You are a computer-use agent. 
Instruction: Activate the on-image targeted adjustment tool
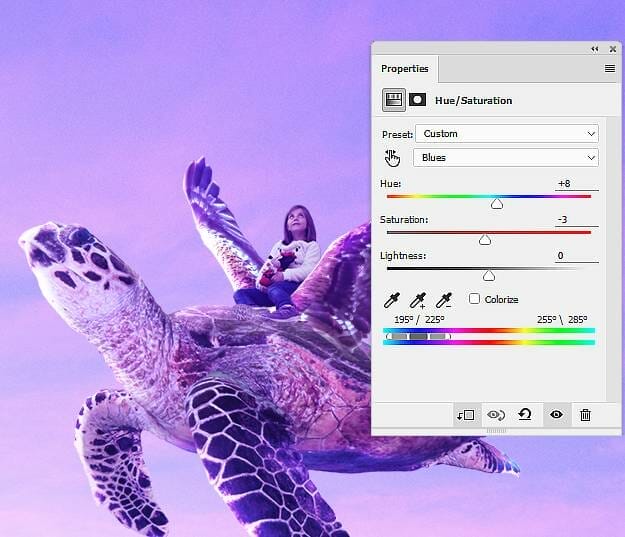click(392, 158)
